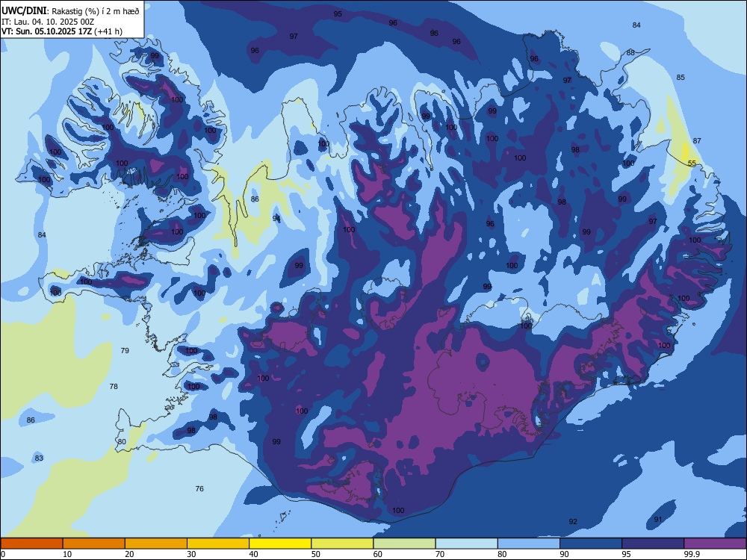Click the light blue 80–90 legend swatch
Image resolution: width=747 pixels, height=560 pixels.
[529, 544]
